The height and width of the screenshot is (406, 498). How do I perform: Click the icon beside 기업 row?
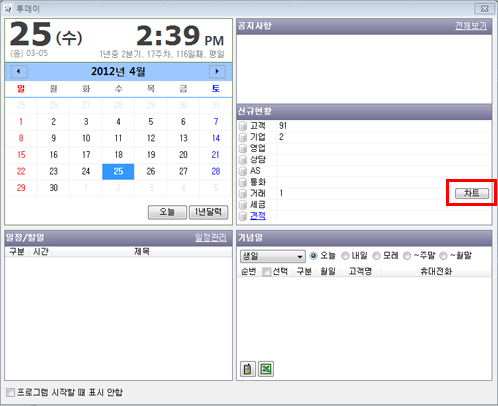click(243, 137)
